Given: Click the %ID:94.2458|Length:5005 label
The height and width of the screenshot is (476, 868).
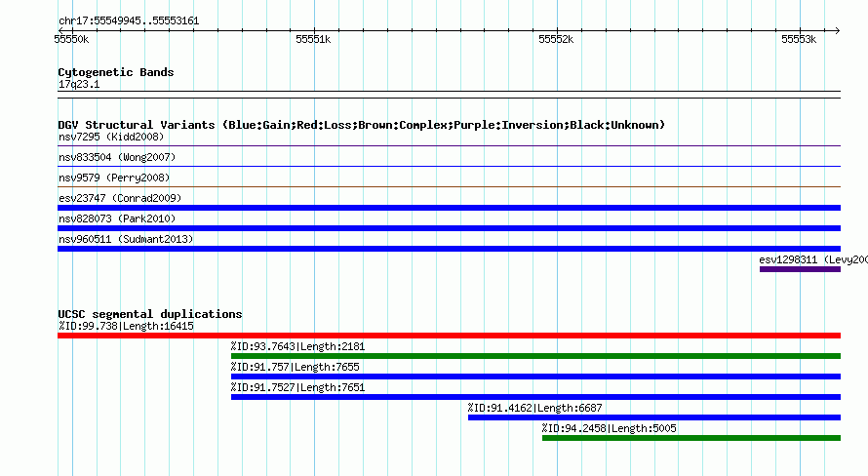Looking at the screenshot, I should pos(609,428).
